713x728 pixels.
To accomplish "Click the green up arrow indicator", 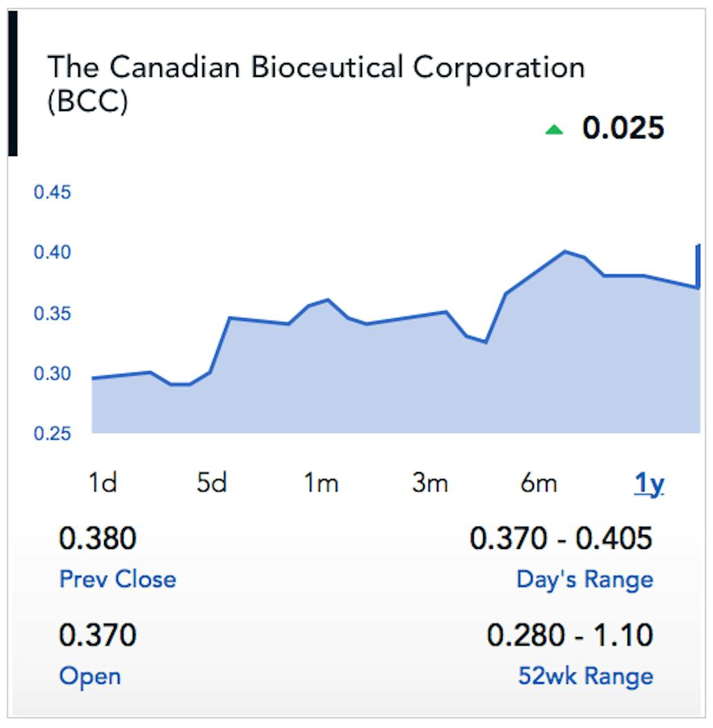I will pos(554,129).
